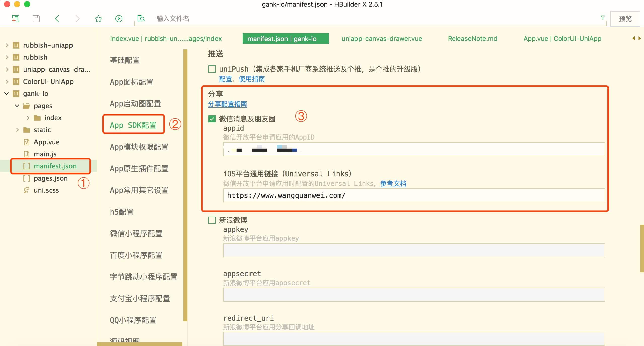
Task: Go forward with the right arrow icon
Action: tap(77, 18)
